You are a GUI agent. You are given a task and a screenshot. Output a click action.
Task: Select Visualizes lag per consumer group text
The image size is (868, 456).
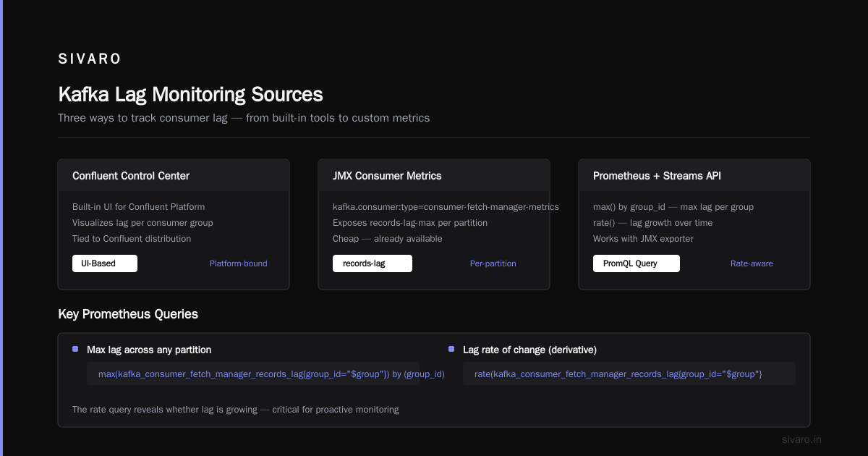coord(142,223)
